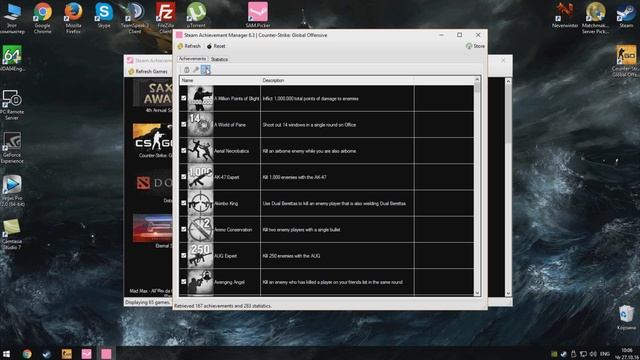Click the Name column header
The image size is (640, 360).
click(220, 80)
